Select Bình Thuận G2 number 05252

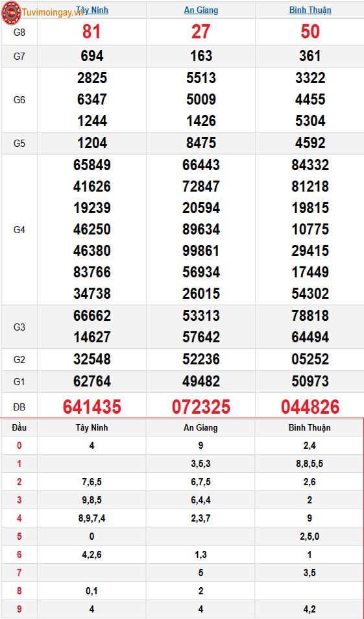click(310, 359)
